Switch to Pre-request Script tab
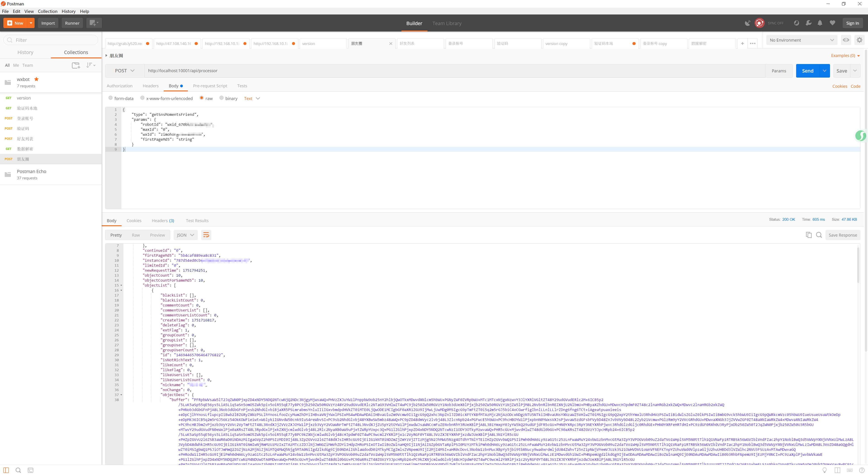 210,86
